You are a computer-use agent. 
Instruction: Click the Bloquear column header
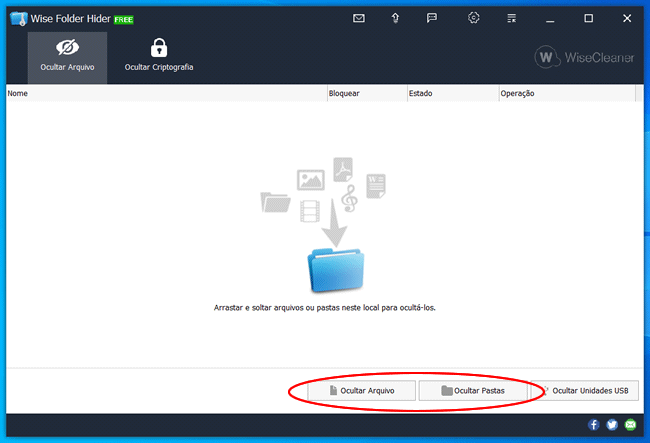pyautogui.click(x=365, y=93)
